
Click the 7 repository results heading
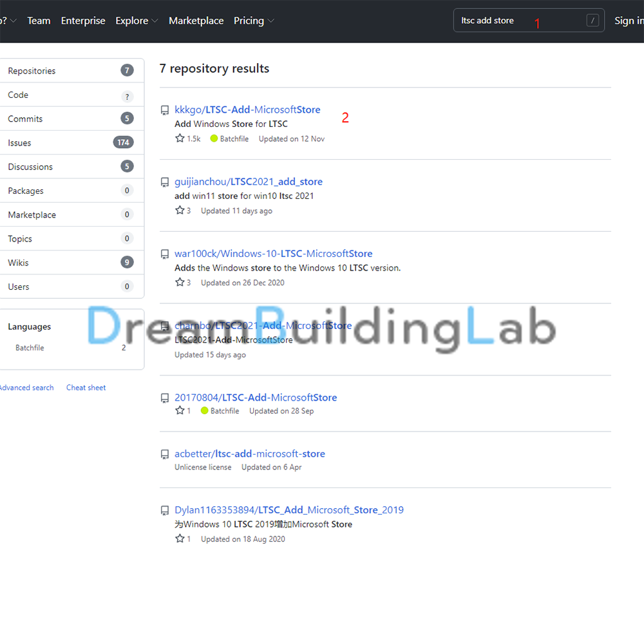tap(214, 68)
